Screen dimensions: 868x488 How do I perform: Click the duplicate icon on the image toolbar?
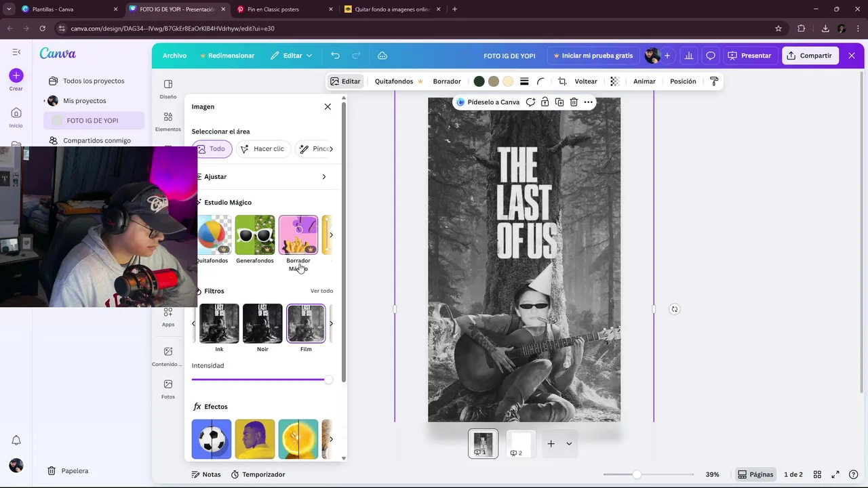pos(559,102)
